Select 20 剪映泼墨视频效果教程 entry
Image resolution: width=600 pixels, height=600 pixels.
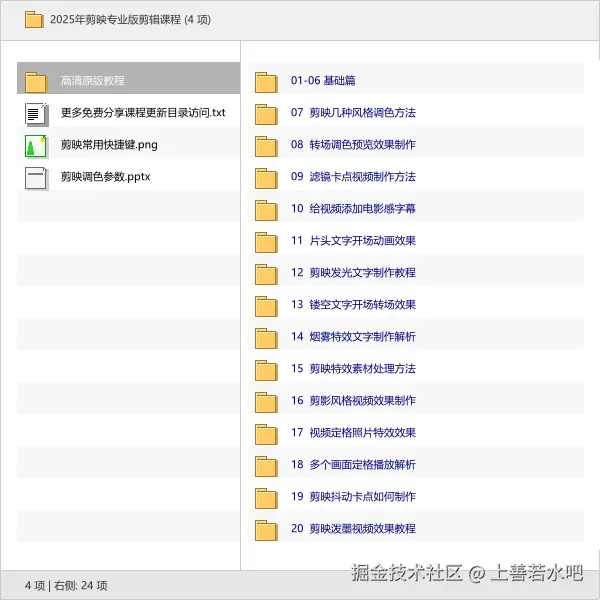353,528
